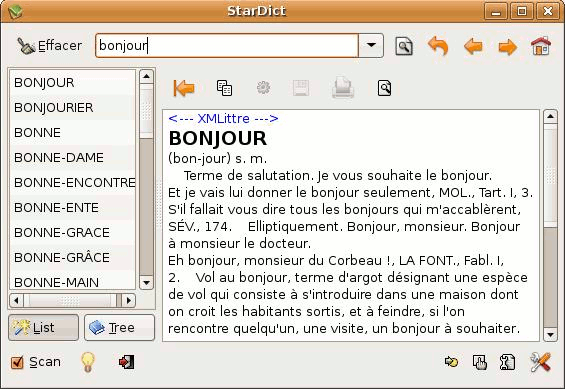Click the print definition icon
Viewport: 565px width, 389px height.
coord(343,87)
